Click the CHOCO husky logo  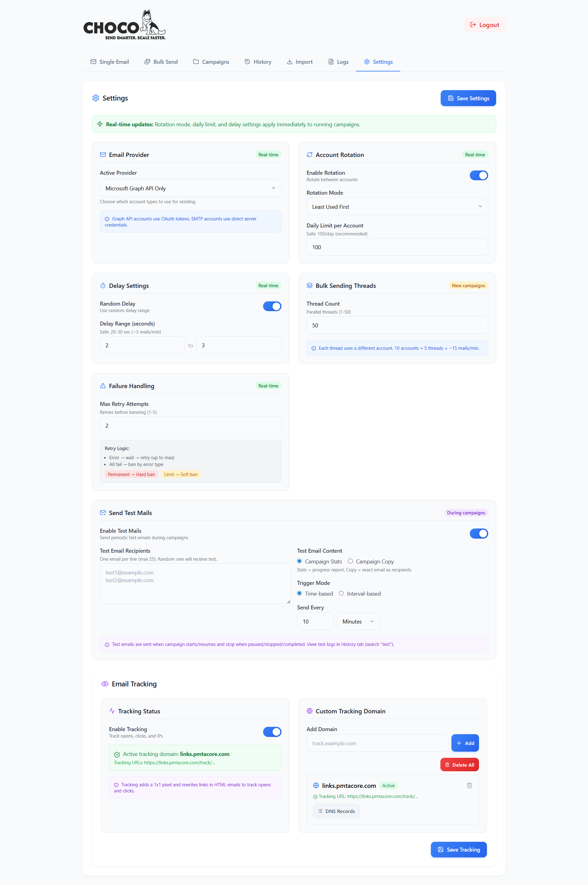124,25
